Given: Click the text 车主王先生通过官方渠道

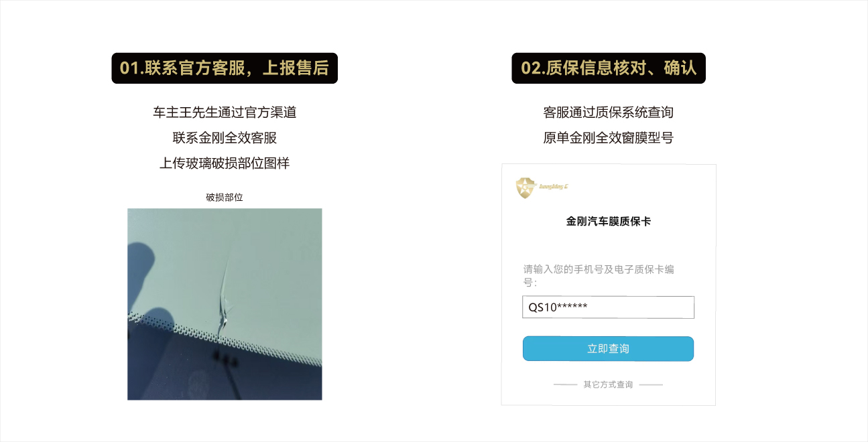Looking at the screenshot, I should coord(225,113).
